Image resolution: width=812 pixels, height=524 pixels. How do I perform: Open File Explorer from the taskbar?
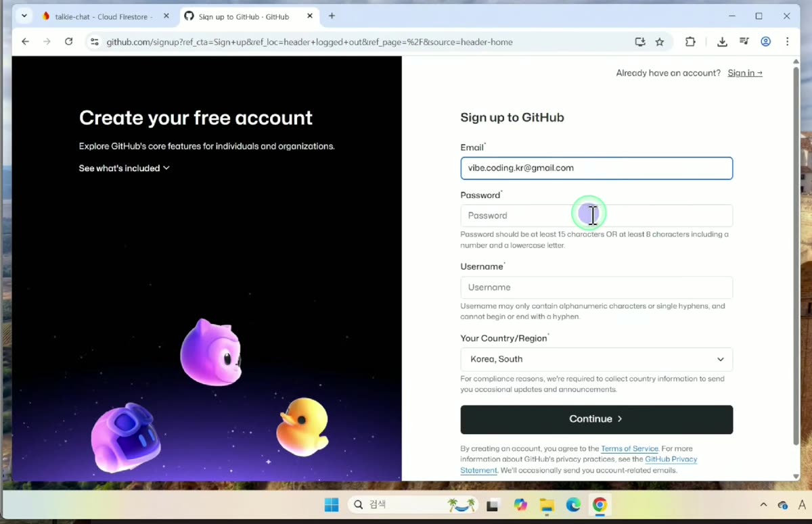pos(547,505)
